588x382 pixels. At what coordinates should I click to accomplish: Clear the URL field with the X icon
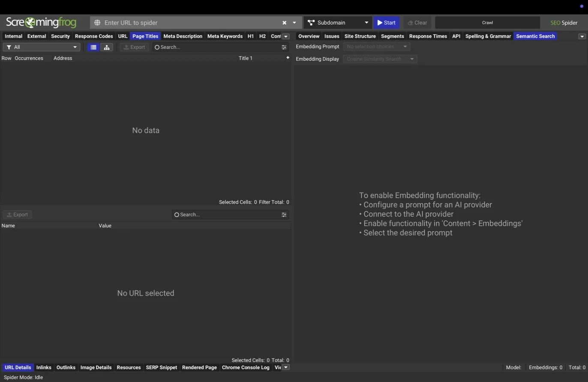[284, 23]
